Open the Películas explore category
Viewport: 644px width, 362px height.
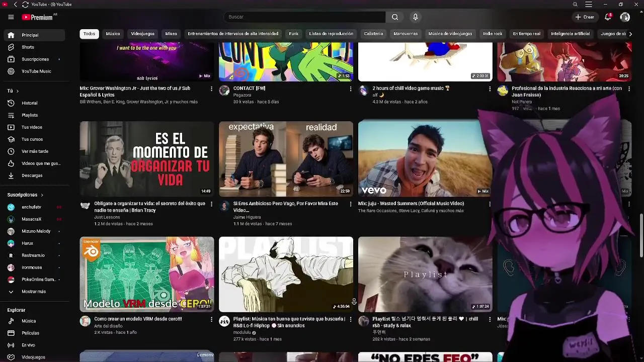(x=35, y=333)
